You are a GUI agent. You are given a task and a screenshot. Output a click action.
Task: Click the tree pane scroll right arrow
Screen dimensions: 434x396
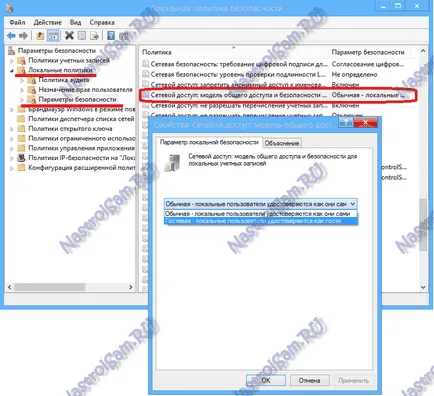pyautogui.click(x=131, y=287)
